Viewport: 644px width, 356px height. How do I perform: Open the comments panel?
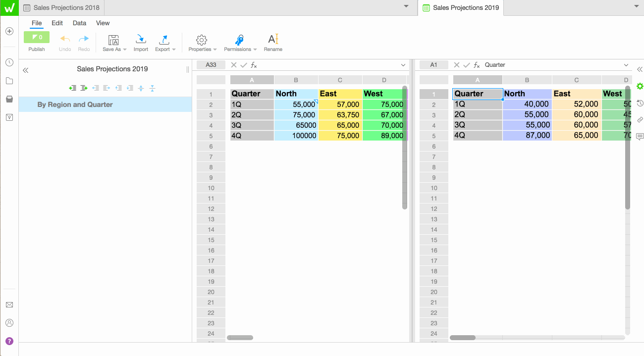640,136
